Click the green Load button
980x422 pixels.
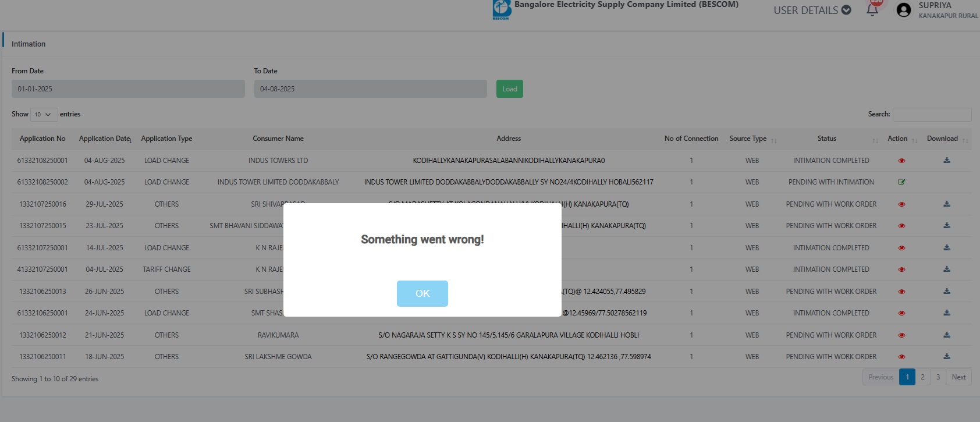pos(510,88)
